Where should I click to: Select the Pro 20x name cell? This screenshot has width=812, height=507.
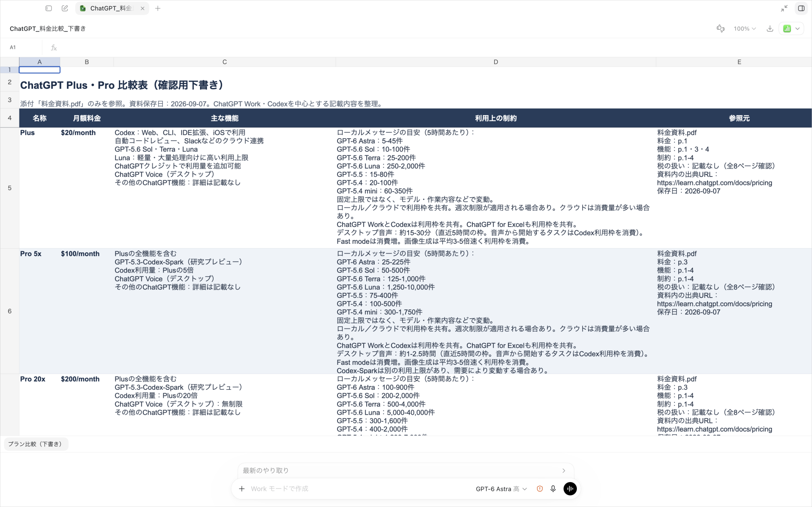click(40, 405)
